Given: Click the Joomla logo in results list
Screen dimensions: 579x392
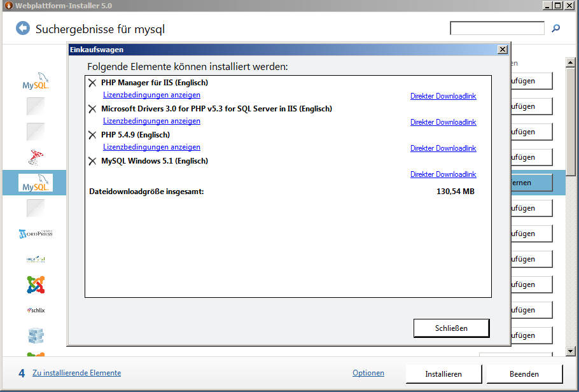Looking at the screenshot, I should point(36,284).
